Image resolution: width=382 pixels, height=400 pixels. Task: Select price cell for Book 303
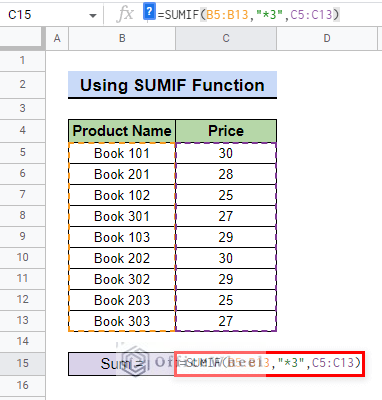click(226, 321)
